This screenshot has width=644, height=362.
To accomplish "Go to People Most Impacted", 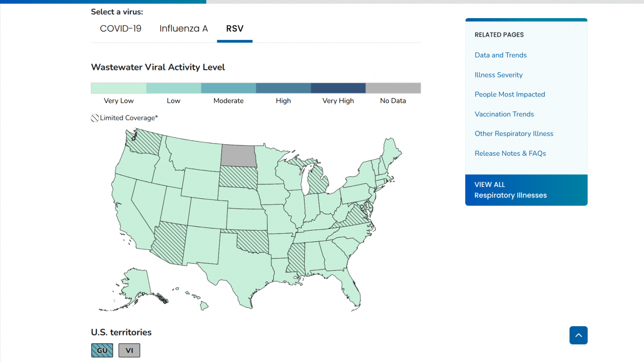I will [x=510, y=94].
